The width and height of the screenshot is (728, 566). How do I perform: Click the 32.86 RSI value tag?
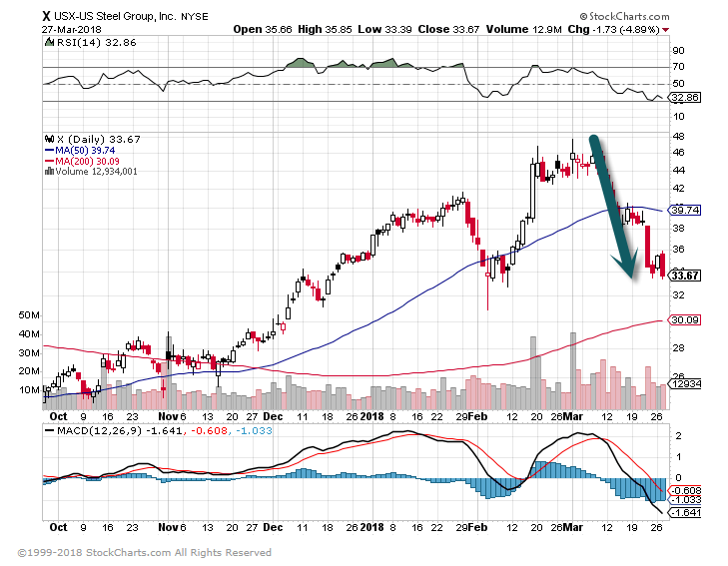pos(685,98)
